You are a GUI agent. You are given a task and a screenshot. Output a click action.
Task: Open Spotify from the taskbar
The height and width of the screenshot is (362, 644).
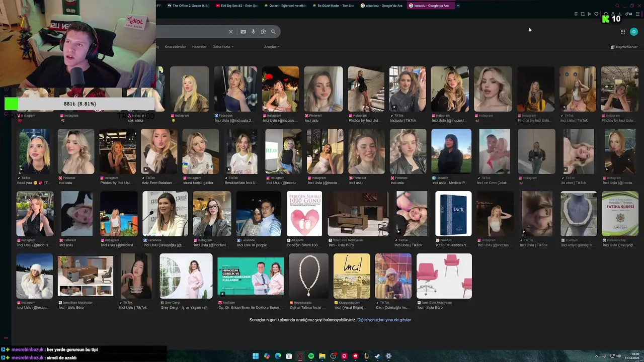click(311, 356)
